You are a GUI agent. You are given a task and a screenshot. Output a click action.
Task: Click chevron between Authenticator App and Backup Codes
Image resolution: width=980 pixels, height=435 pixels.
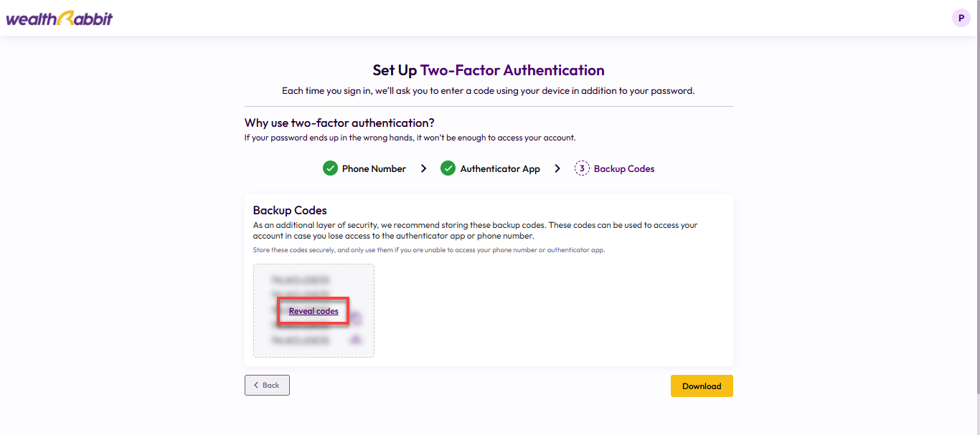pyautogui.click(x=557, y=168)
